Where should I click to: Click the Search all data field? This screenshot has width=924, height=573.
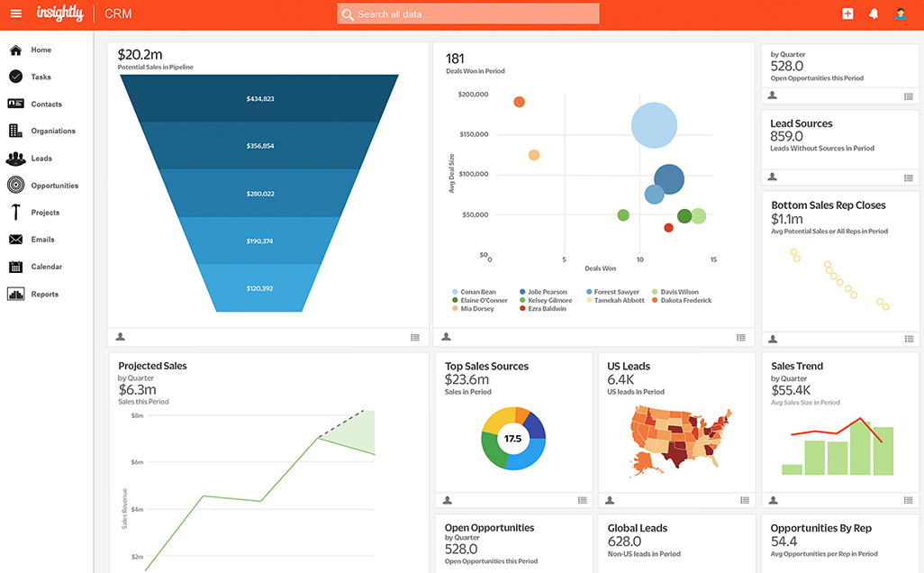467,14
